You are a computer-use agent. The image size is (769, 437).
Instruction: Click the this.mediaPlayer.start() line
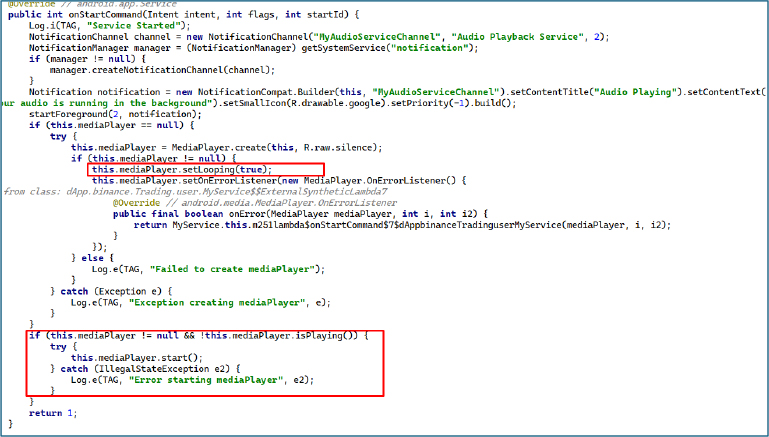click(121, 358)
